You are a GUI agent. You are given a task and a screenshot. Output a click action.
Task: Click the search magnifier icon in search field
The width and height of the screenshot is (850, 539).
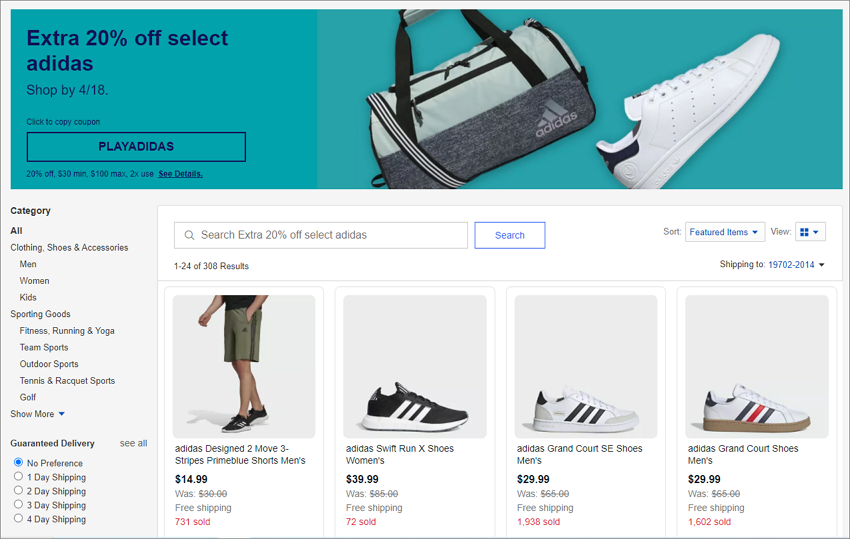(x=189, y=235)
